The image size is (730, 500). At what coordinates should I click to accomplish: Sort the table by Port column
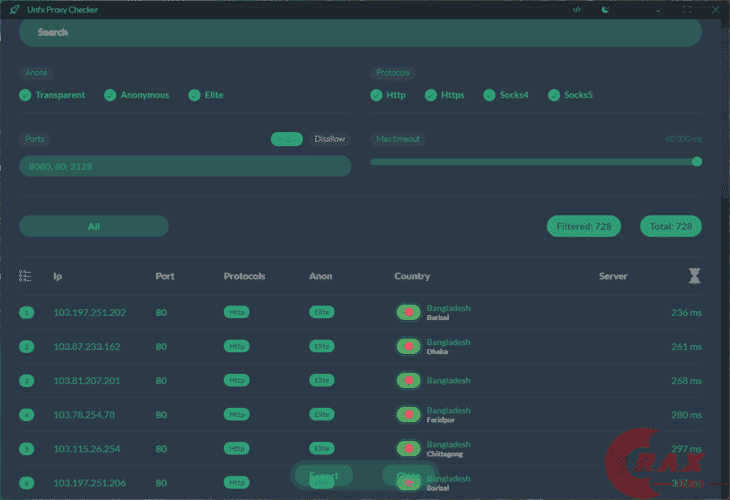[x=165, y=276]
